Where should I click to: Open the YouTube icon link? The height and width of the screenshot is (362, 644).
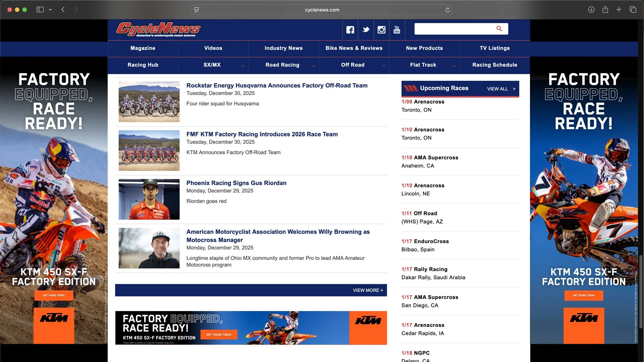point(397,30)
